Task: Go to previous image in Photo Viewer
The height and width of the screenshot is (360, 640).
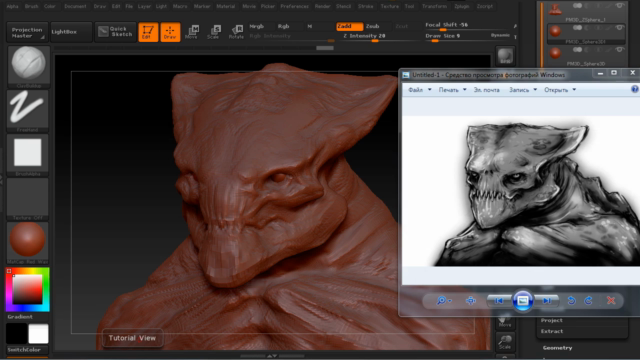Action: click(x=499, y=301)
